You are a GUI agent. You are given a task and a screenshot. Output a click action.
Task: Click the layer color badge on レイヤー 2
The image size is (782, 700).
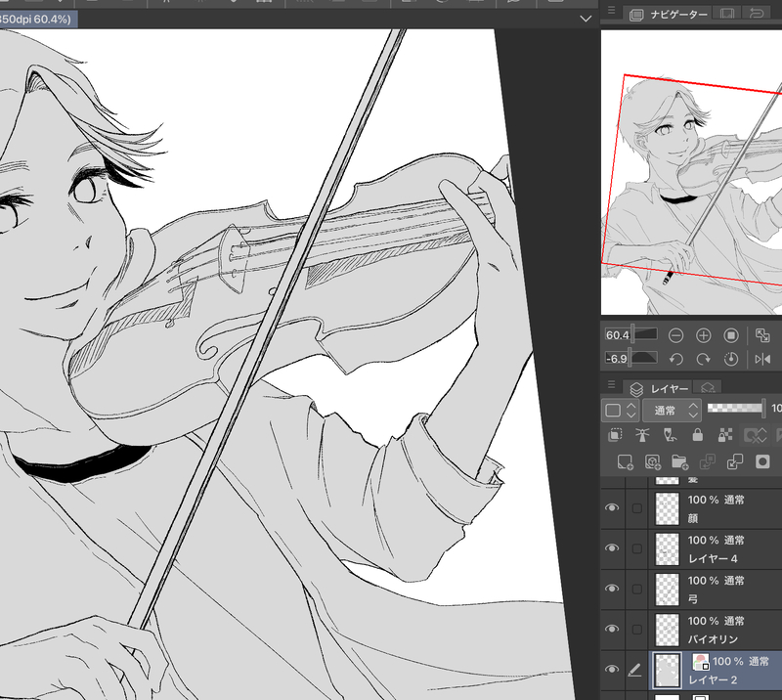(701, 662)
